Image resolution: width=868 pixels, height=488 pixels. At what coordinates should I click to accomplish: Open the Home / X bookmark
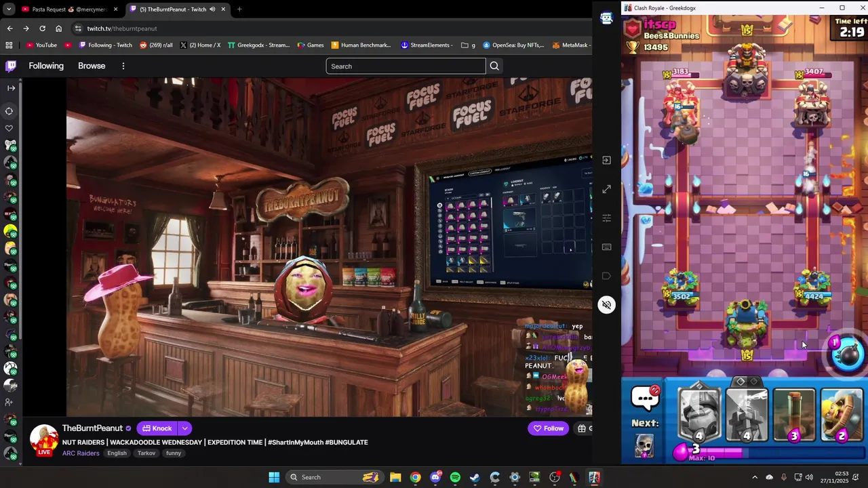[200, 45]
